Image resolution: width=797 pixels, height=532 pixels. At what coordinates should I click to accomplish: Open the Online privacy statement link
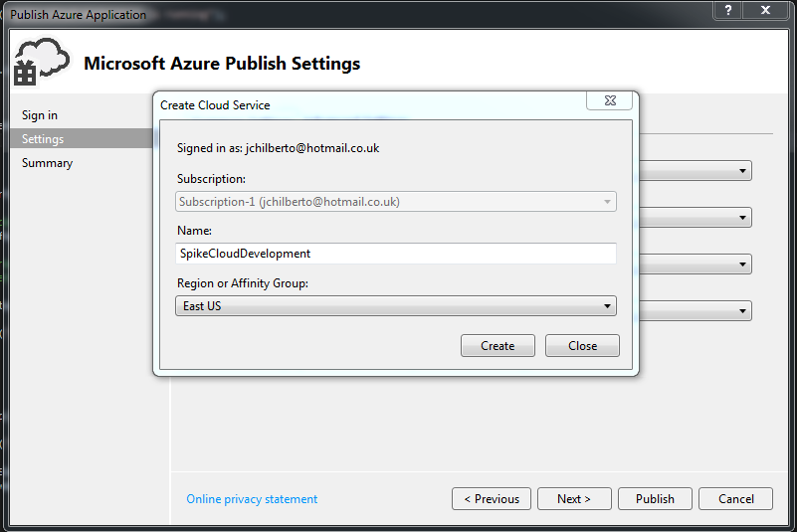coord(252,499)
